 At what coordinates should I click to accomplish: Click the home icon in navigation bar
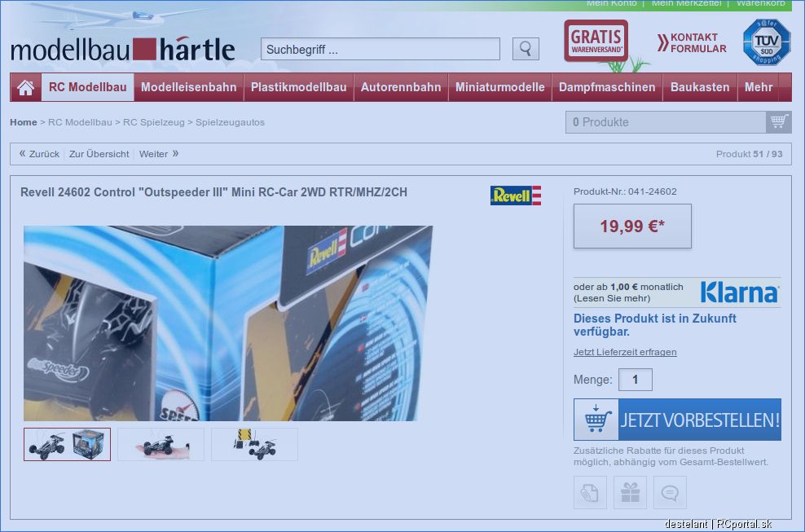point(26,87)
